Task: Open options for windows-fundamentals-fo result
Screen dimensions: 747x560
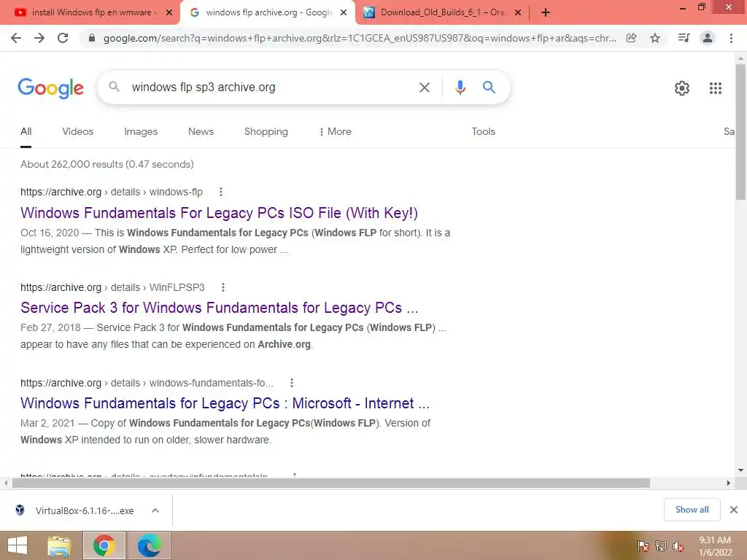Action: click(x=292, y=383)
